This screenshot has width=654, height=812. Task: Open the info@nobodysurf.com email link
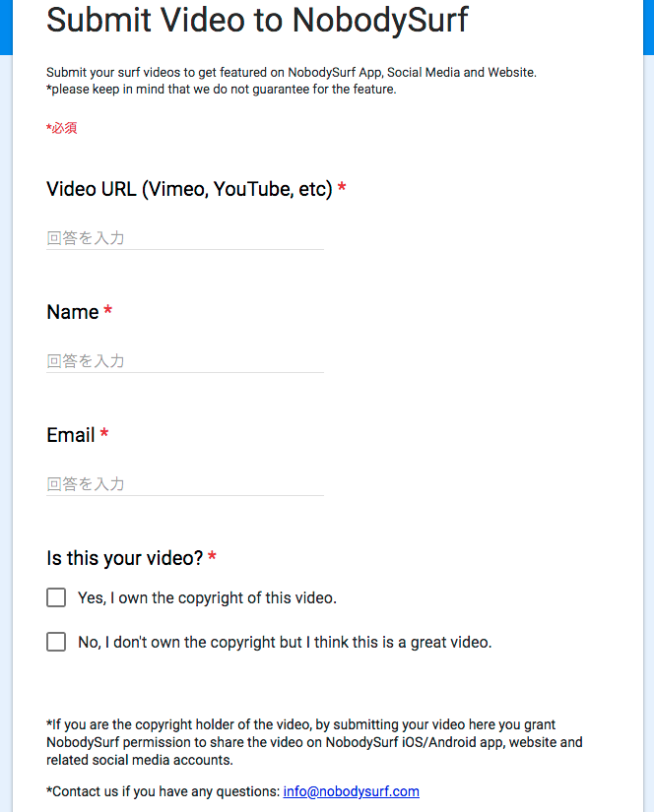pyautogui.click(x=351, y=791)
